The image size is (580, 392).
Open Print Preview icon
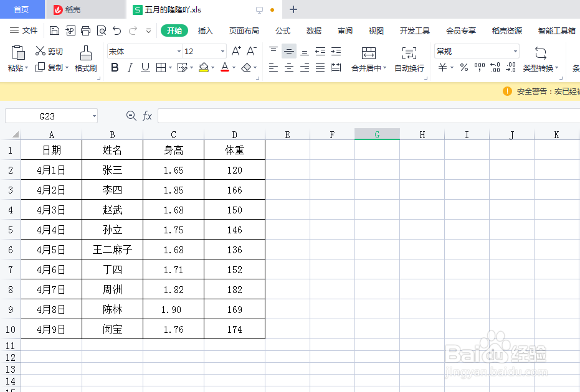pos(102,30)
